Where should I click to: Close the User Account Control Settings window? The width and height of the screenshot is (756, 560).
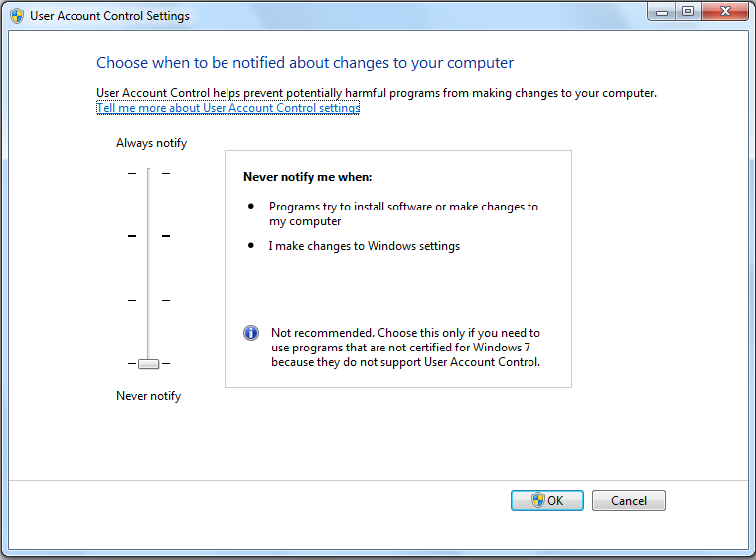[x=725, y=12]
